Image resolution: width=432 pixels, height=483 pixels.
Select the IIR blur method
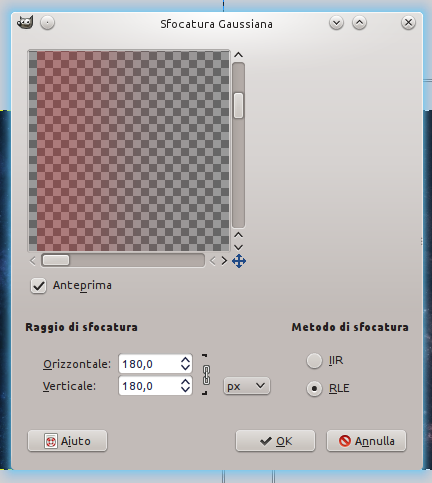point(314,361)
